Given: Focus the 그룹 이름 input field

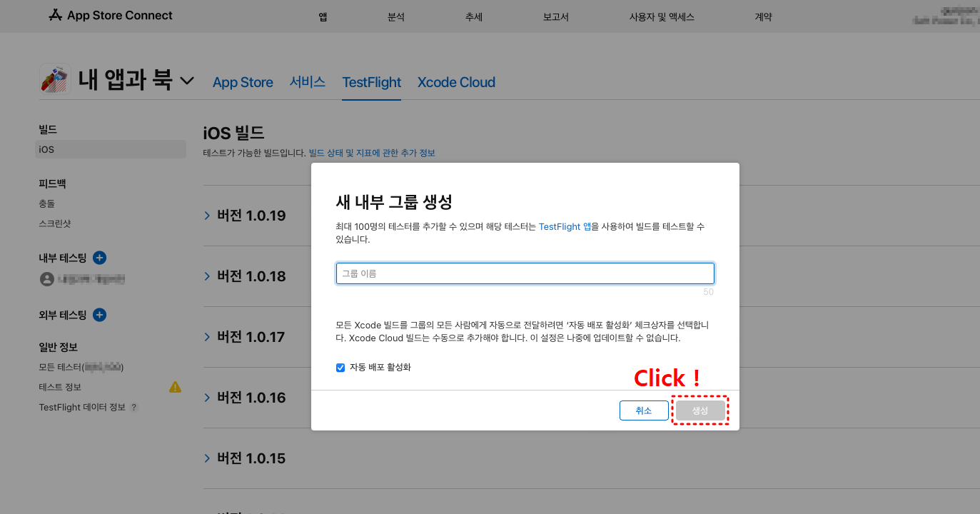Looking at the screenshot, I should (525, 273).
